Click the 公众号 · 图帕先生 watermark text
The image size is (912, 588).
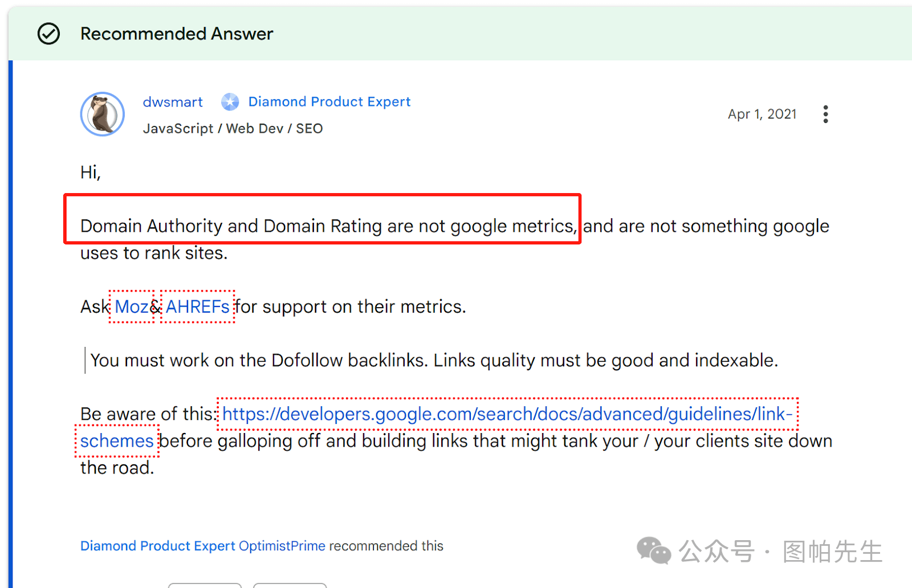(x=780, y=552)
